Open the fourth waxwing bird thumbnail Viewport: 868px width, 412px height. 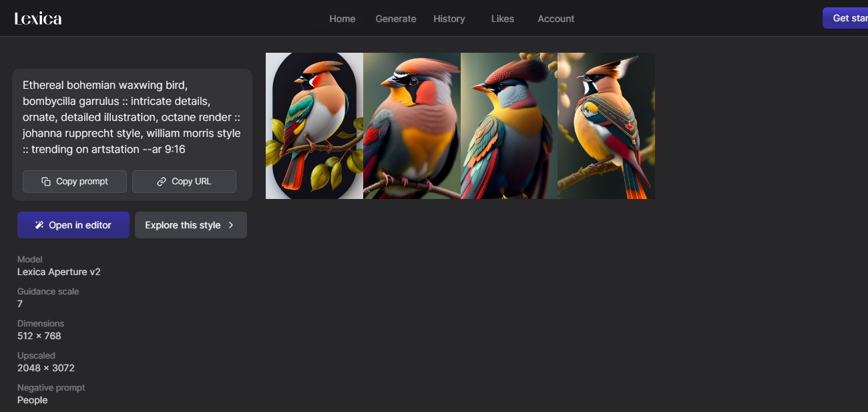click(606, 126)
